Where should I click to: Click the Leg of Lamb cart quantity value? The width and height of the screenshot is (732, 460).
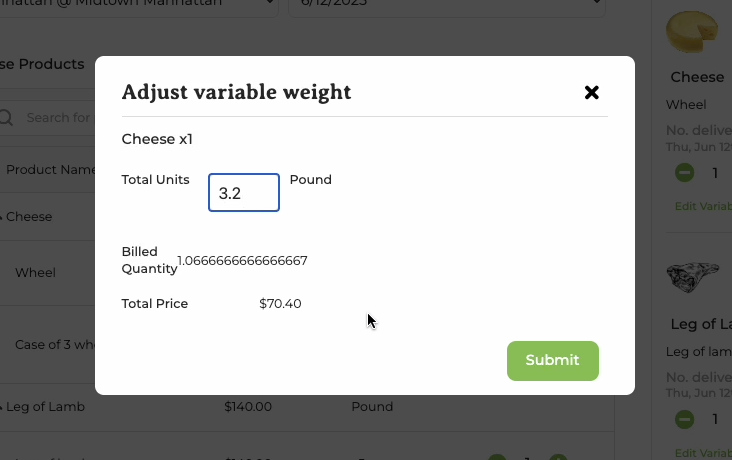pos(715,419)
